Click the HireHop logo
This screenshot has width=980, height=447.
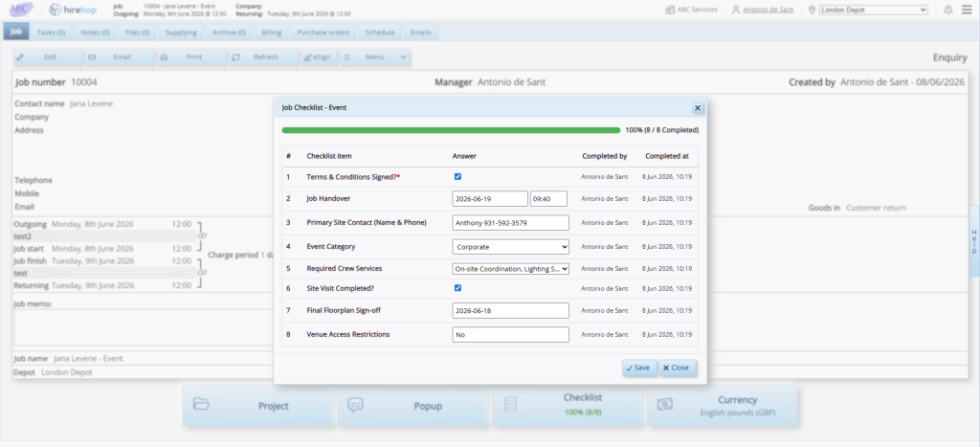pyautogui.click(x=73, y=10)
